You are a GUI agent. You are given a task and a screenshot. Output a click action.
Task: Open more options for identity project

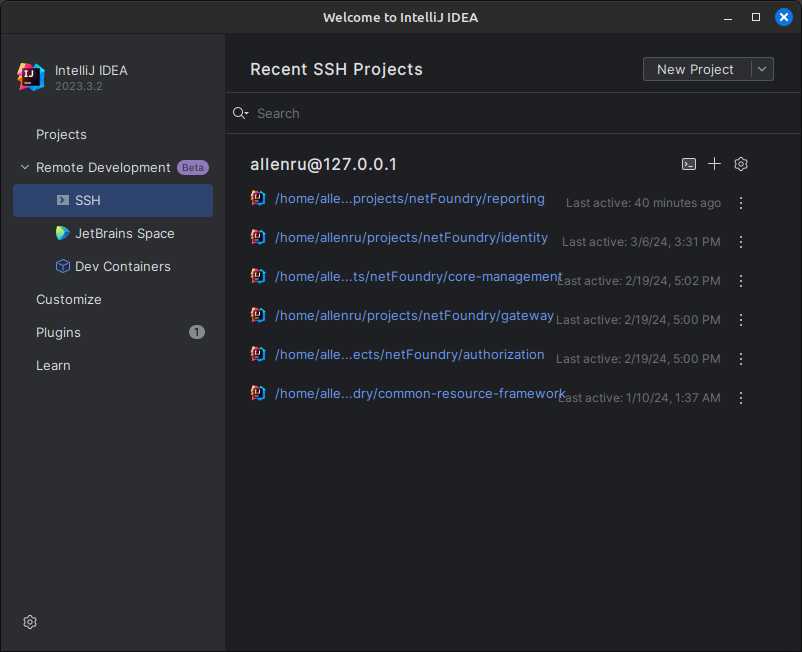click(741, 242)
